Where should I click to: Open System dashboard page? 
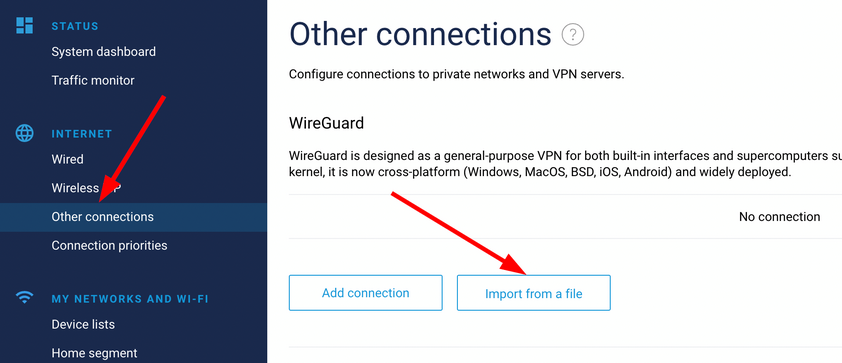(104, 52)
